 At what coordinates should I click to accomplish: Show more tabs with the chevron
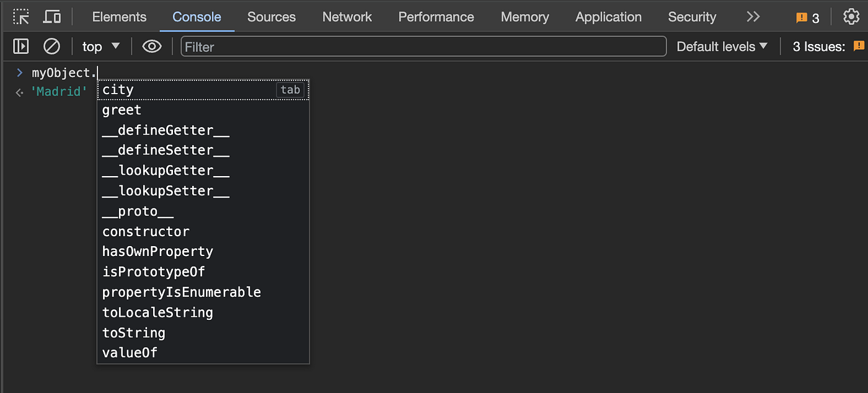[753, 17]
